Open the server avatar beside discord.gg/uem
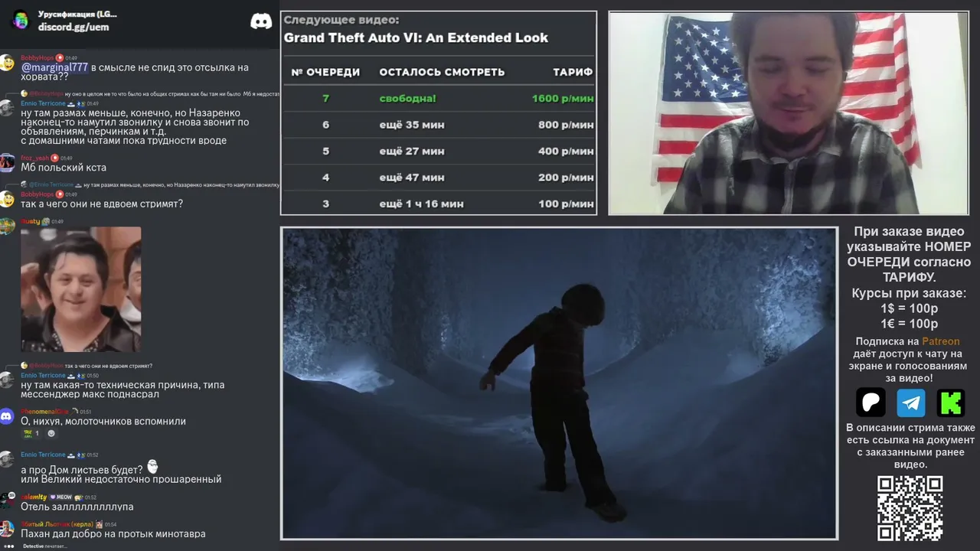 pos(20,20)
